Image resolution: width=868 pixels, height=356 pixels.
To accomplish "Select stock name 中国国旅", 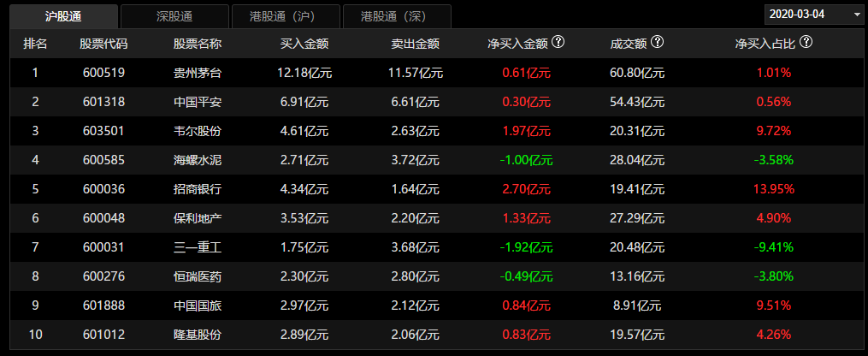I will coord(198,306).
